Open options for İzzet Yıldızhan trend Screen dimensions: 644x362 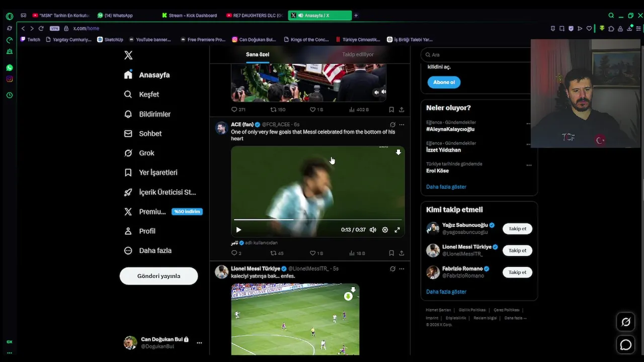[x=528, y=144]
